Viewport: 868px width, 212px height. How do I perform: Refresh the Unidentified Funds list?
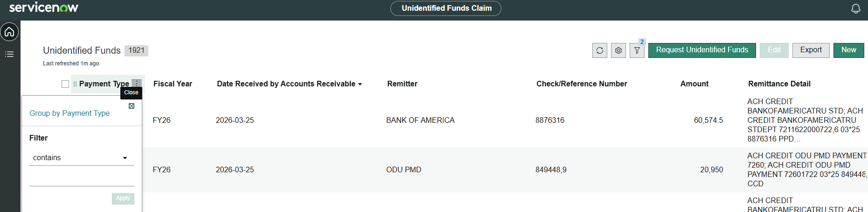(599, 50)
